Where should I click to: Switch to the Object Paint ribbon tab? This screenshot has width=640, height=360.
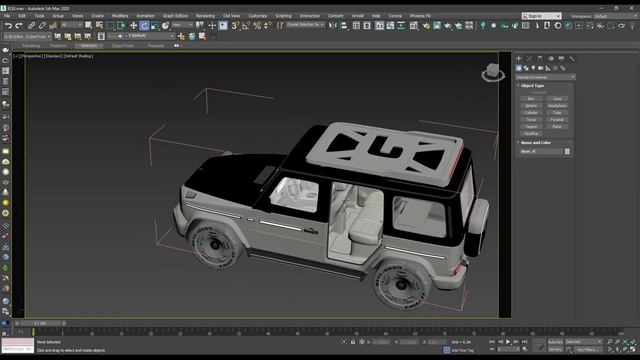122,46
